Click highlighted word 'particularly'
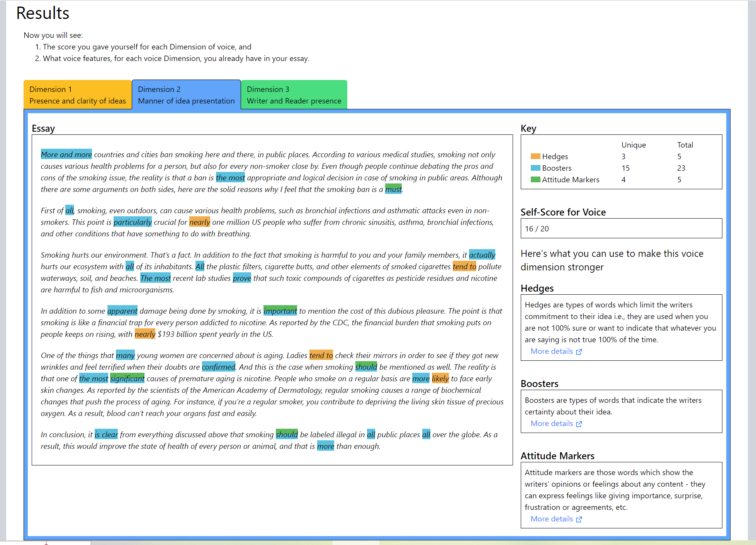 (133, 222)
